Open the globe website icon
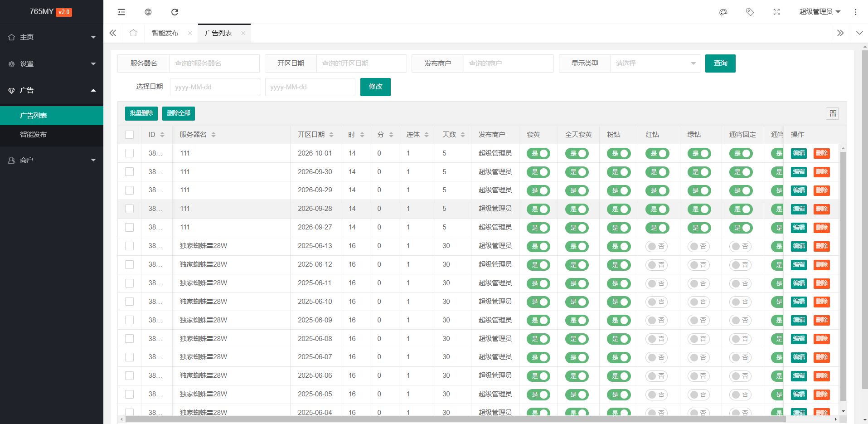 [x=148, y=12]
